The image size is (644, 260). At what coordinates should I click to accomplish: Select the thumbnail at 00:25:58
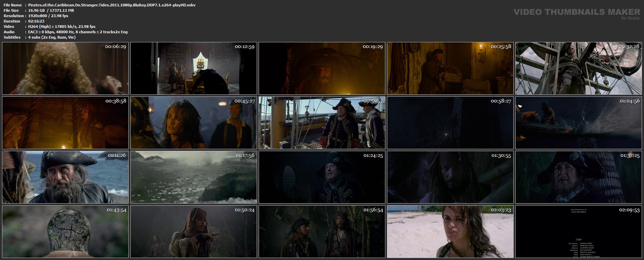click(x=450, y=68)
